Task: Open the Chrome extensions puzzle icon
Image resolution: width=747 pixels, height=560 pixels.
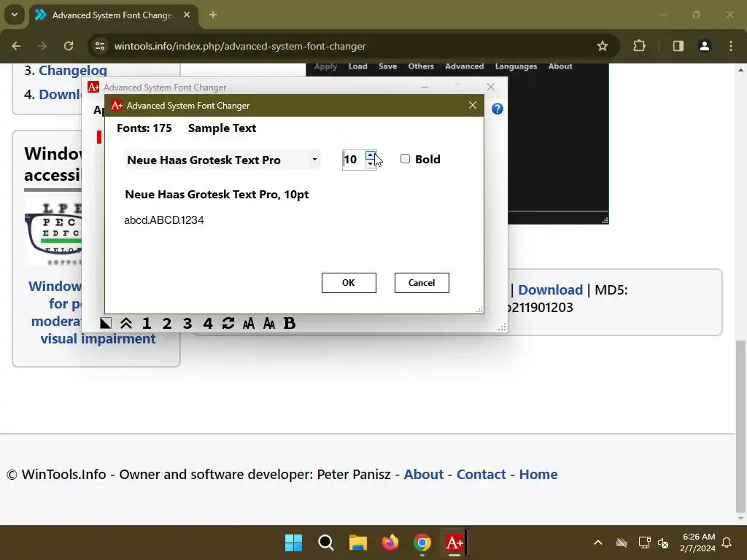Action: (639, 46)
